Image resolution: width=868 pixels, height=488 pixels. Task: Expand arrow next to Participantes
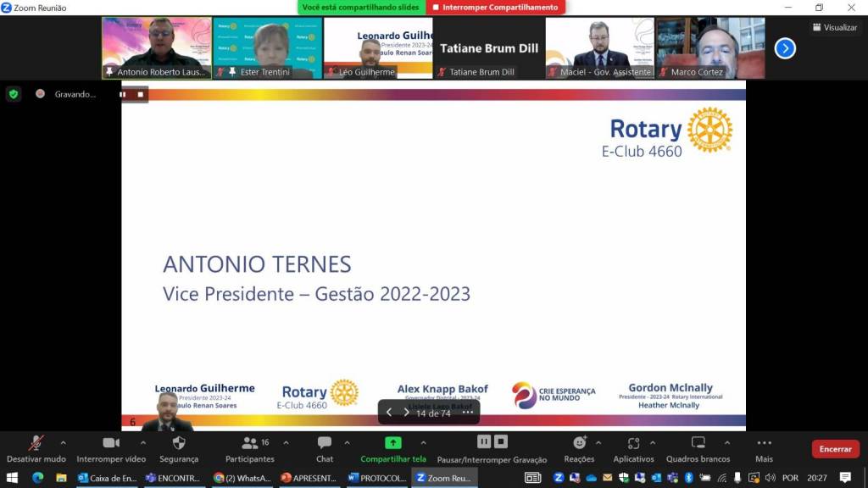(x=286, y=442)
